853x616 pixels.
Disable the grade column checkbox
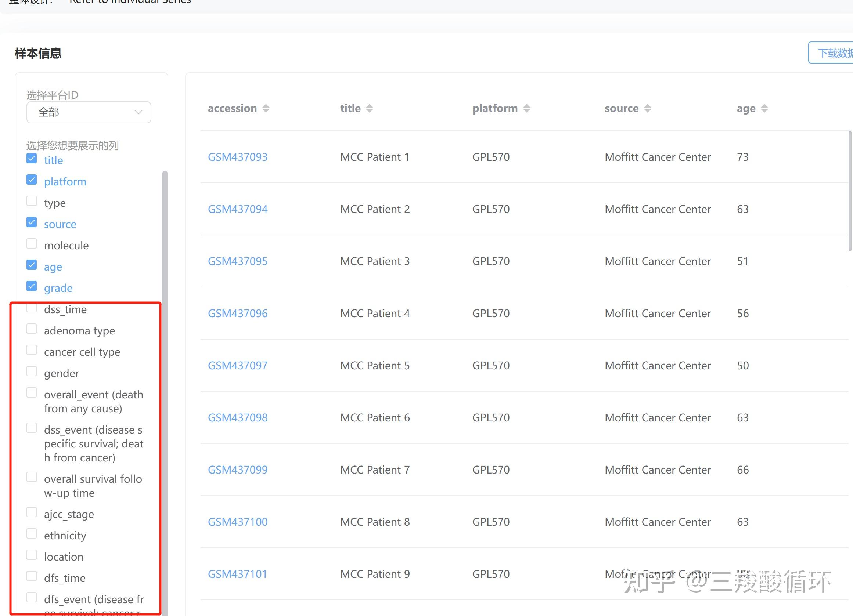[x=32, y=286]
